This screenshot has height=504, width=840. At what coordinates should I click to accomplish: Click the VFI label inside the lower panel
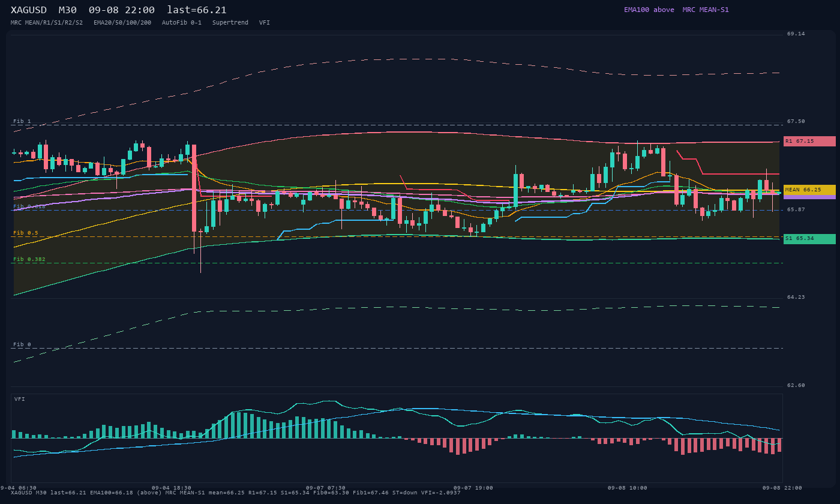point(20,399)
